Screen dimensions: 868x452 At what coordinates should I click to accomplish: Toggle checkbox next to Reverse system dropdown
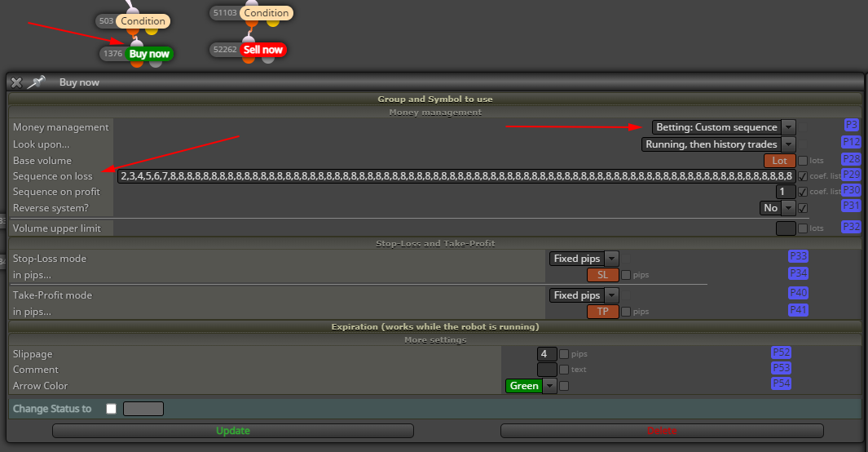coord(803,208)
